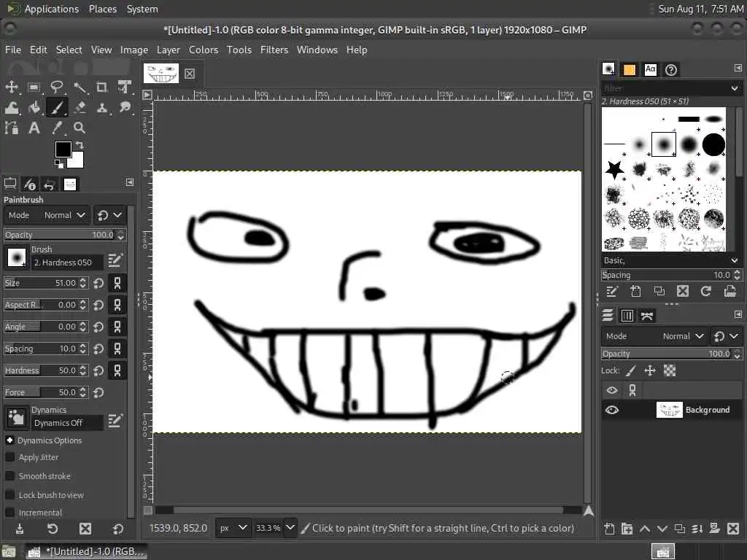The image size is (747, 560).
Task: Click the brush preview thumbnail in tool options
Action: tap(17, 257)
